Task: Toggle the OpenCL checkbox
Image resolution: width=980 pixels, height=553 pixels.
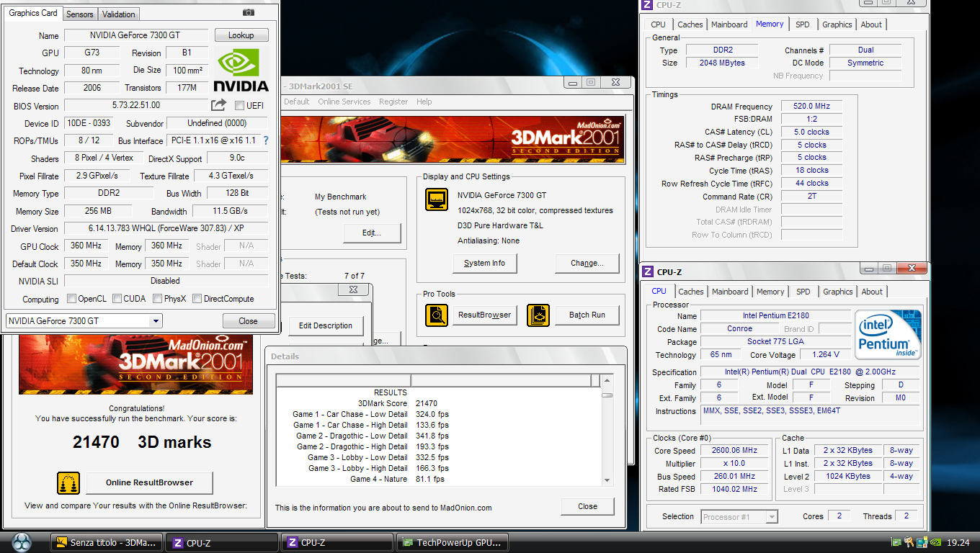Action: (71, 298)
